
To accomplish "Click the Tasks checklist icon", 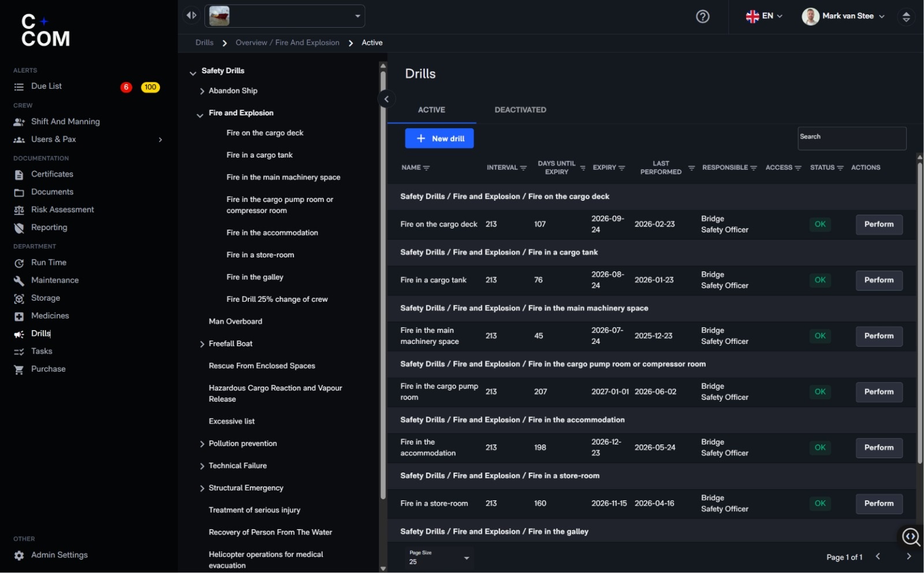I will click(x=19, y=351).
